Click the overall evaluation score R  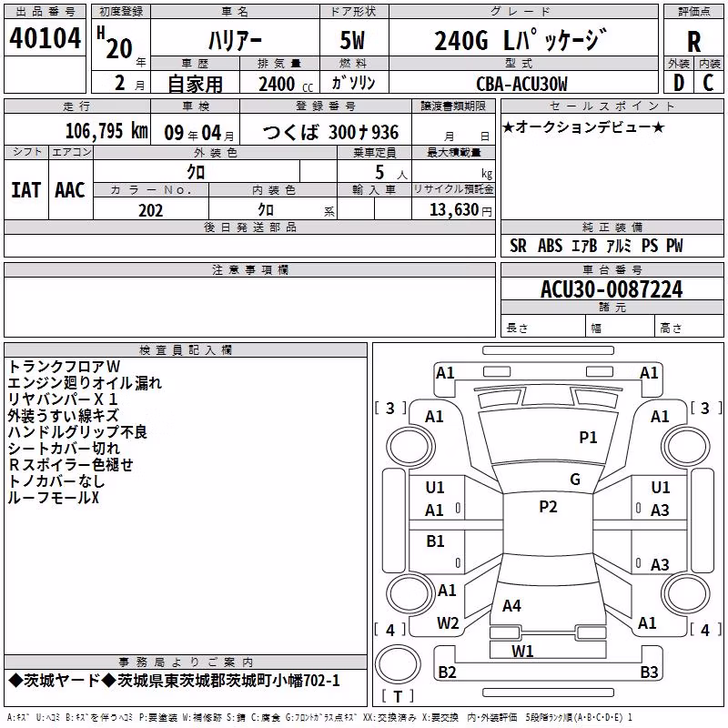(693, 42)
